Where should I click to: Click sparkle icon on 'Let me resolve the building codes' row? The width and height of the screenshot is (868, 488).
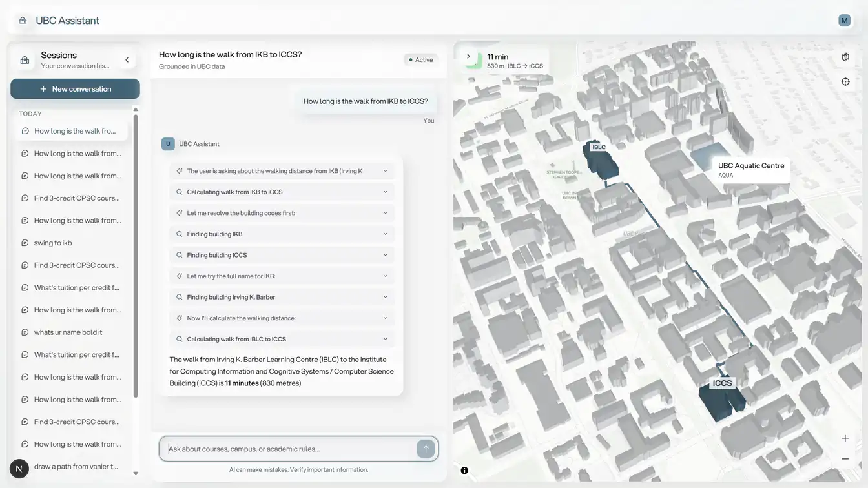(180, 213)
